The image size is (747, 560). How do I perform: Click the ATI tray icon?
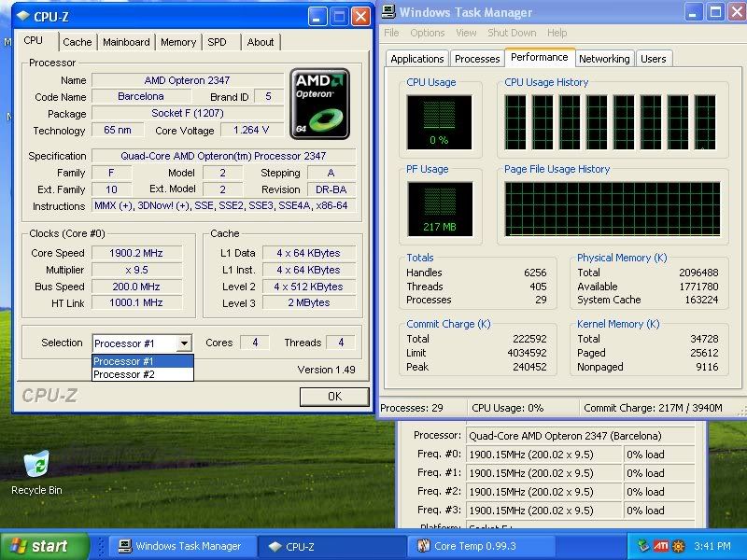click(x=661, y=546)
